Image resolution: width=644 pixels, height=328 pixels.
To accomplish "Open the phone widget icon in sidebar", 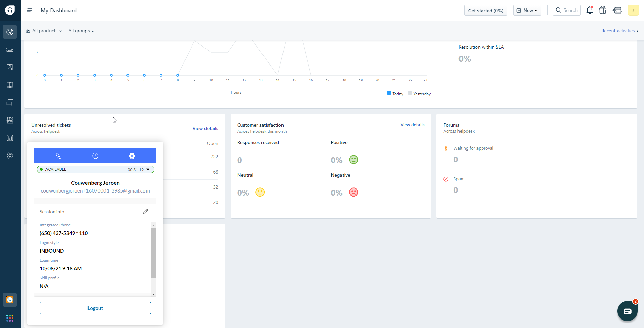I will 10,300.
